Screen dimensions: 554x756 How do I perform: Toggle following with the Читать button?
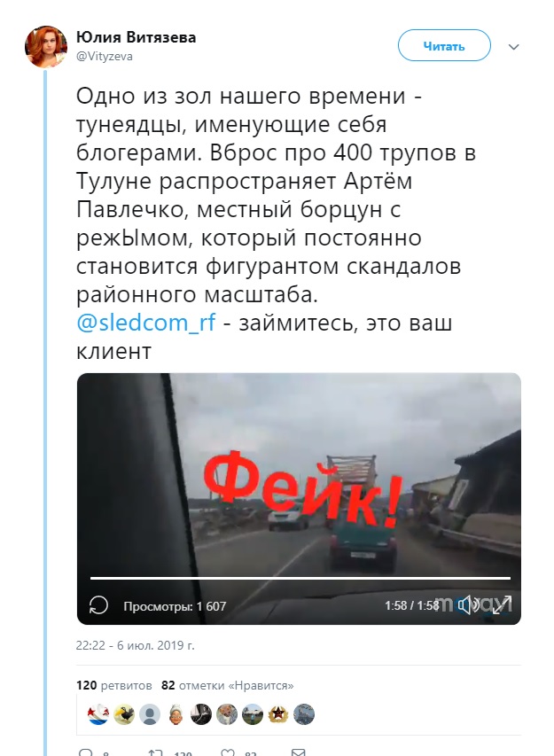444,45
